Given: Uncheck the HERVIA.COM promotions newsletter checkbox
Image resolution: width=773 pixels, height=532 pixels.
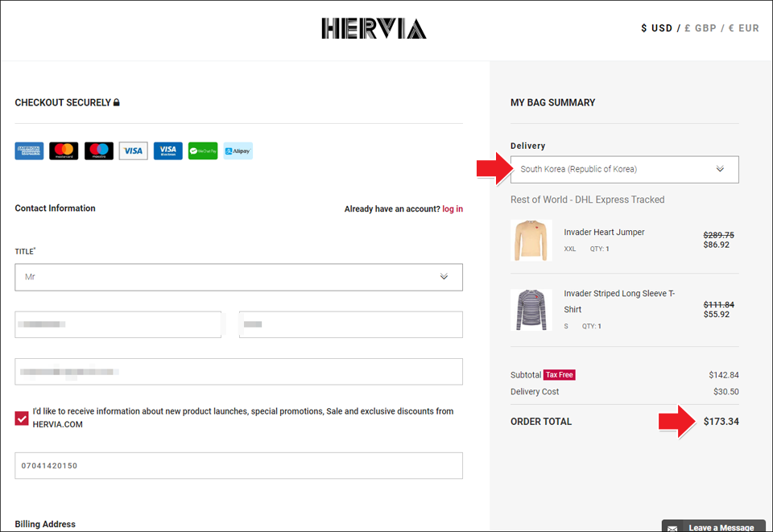Looking at the screenshot, I should pyautogui.click(x=22, y=419).
